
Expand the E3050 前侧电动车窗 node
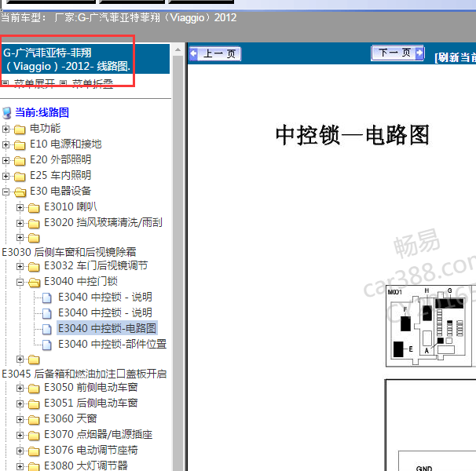[x=20, y=388]
